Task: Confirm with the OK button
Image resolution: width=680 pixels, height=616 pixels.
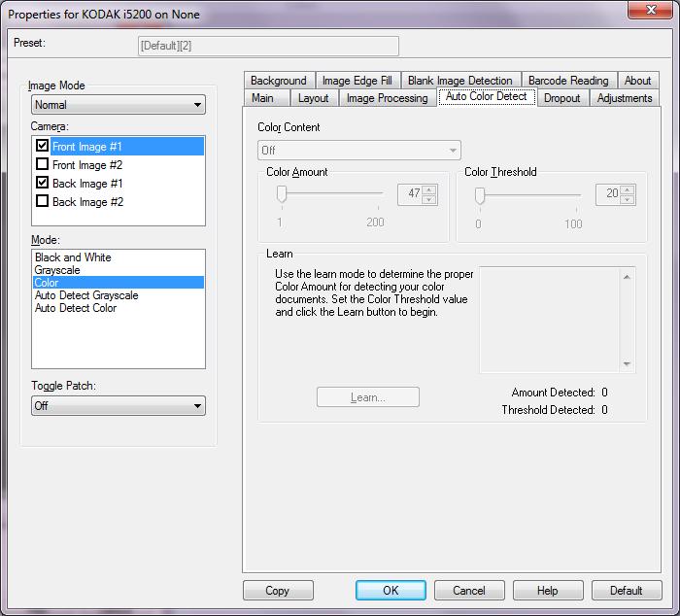Action: coord(391,591)
